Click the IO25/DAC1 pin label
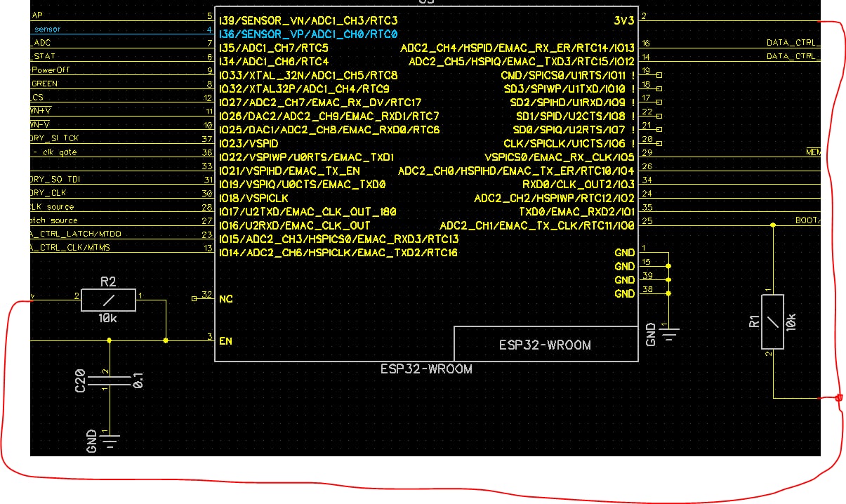The image size is (846, 504). tap(329, 130)
